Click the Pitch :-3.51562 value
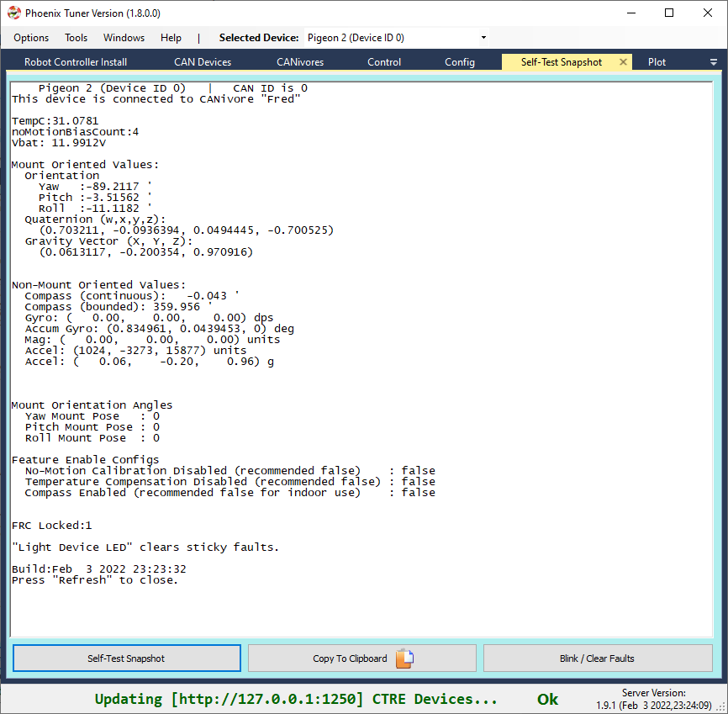 click(x=95, y=198)
